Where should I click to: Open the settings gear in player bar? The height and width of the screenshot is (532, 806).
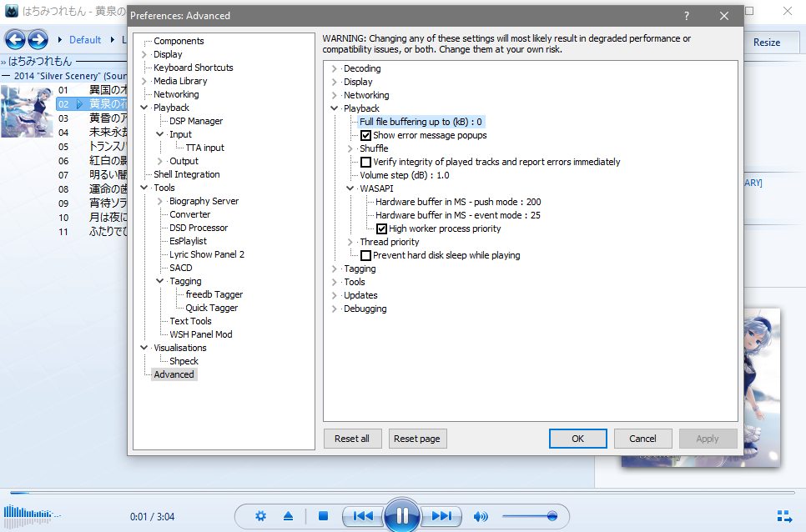click(x=260, y=515)
